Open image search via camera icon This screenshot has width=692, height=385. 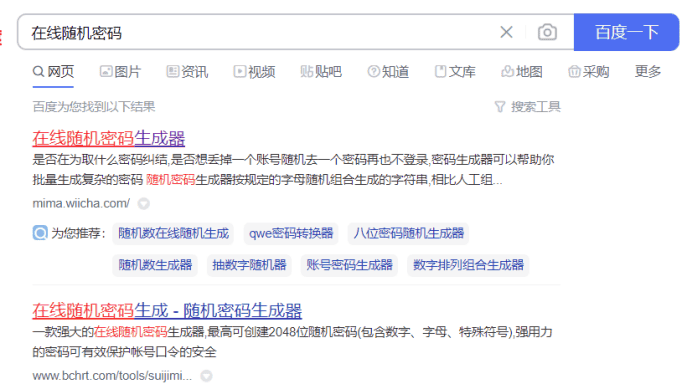point(547,32)
